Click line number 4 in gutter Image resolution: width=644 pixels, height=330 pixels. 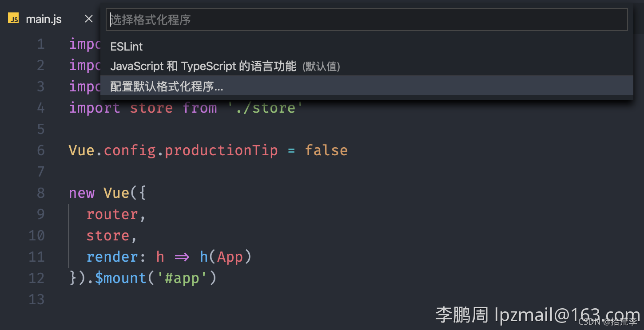(x=40, y=108)
